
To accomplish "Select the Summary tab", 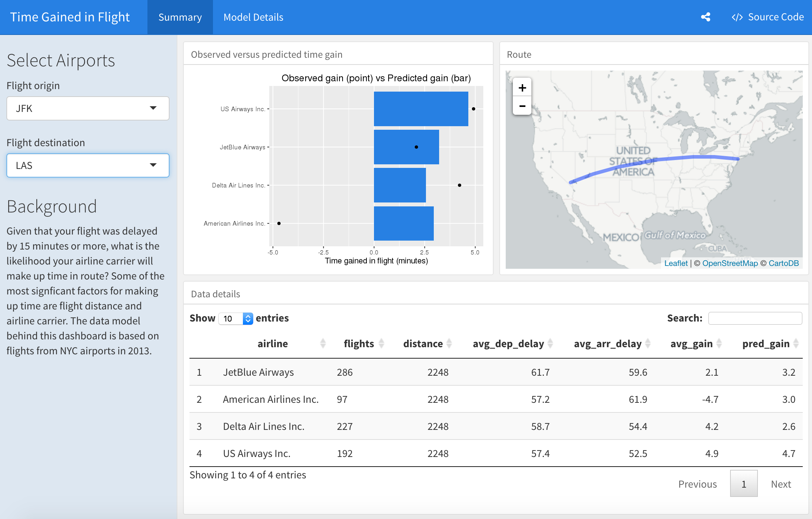I will tap(180, 17).
